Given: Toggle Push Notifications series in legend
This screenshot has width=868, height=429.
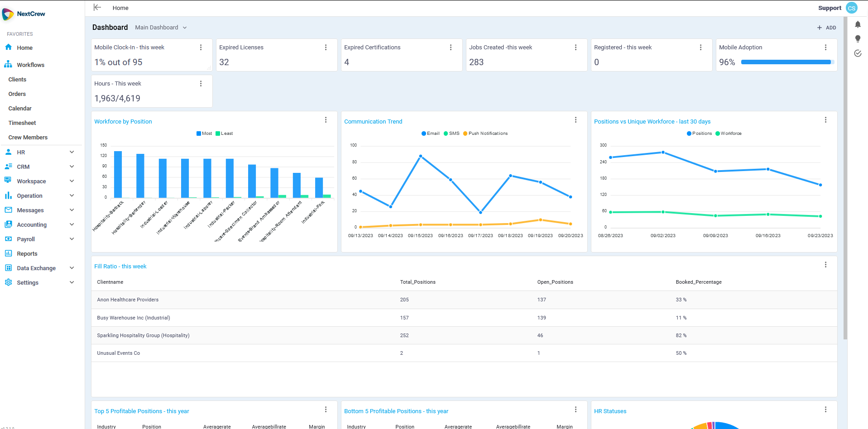Looking at the screenshot, I should pos(485,133).
